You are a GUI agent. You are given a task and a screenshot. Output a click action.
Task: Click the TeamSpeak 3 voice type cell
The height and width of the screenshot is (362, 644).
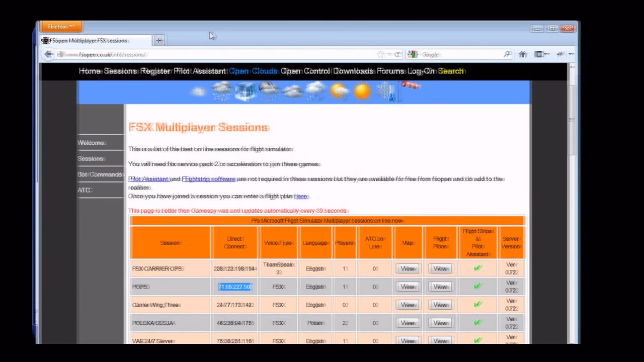[x=278, y=268]
